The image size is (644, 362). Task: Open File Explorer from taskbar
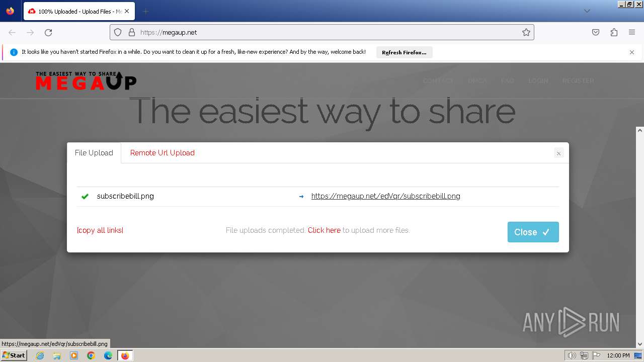pyautogui.click(x=57, y=355)
